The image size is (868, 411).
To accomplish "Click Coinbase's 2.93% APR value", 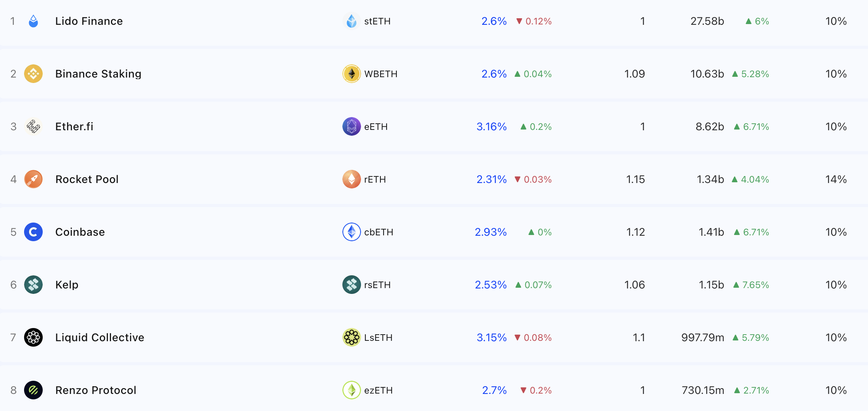I will click(x=491, y=232).
